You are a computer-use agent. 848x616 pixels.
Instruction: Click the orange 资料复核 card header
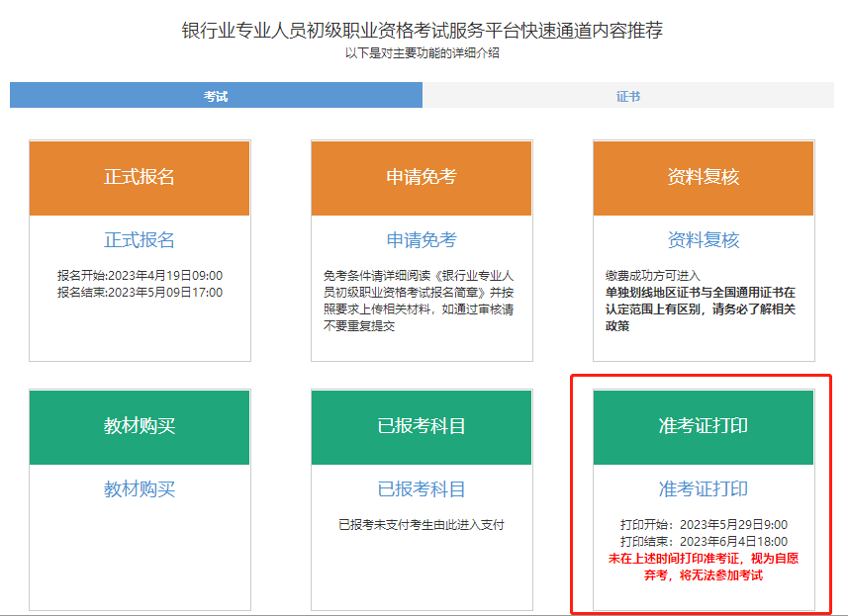pyautogui.click(x=702, y=178)
